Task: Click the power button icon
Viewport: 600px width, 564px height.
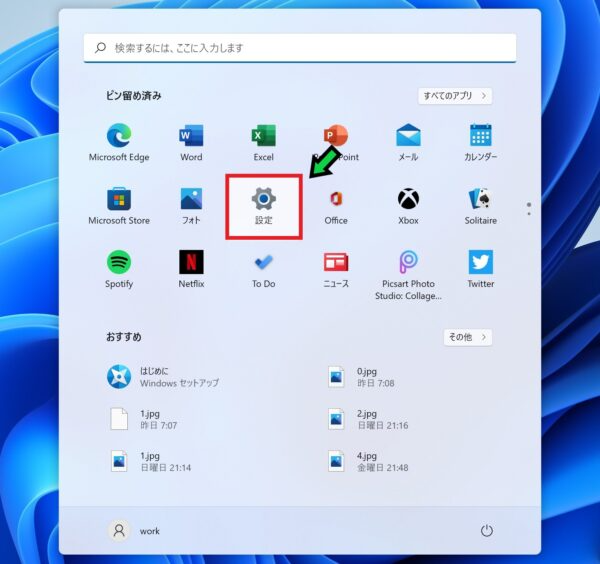Action: pos(486,531)
